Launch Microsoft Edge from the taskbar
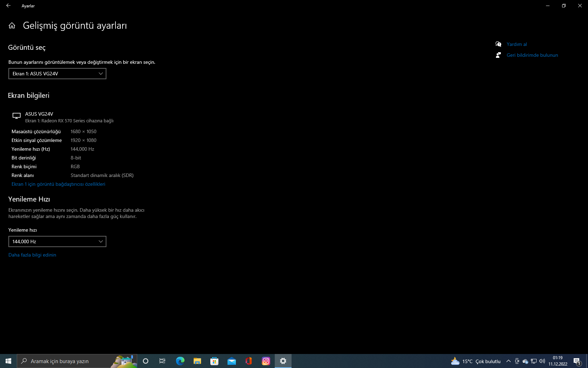 (x=180, y=361)
